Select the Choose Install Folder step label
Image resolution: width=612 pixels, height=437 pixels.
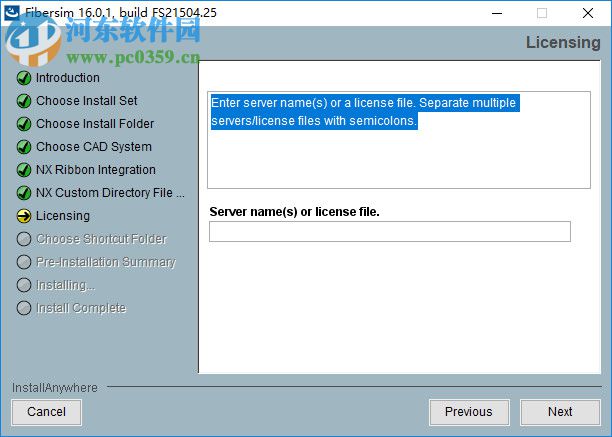pos(95,124)
